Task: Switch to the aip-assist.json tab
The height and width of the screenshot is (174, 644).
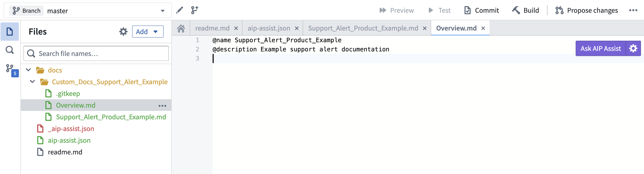Action: pyautogui.click(x=269, y=28)
